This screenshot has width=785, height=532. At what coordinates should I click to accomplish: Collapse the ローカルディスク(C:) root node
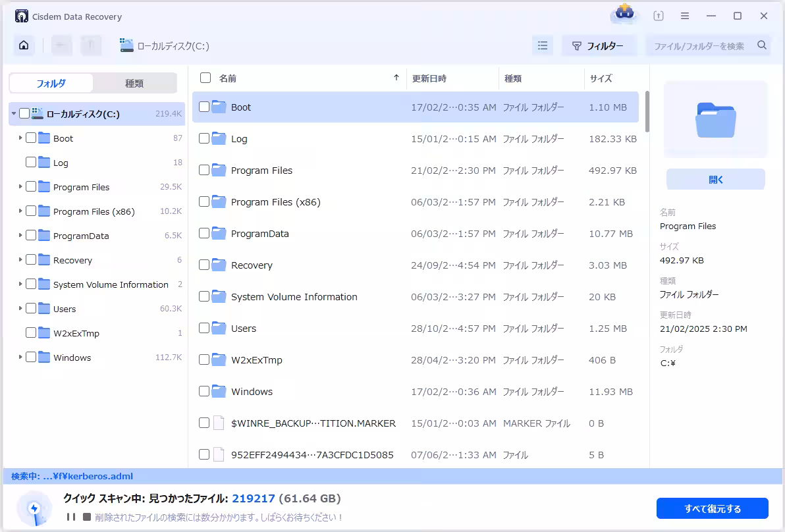point(14,114)
